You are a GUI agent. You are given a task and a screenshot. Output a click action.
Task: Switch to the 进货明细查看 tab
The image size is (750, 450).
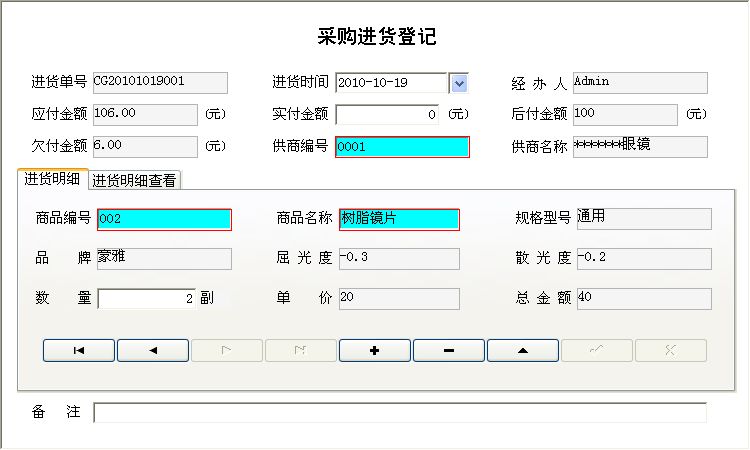tap(135, 181)
